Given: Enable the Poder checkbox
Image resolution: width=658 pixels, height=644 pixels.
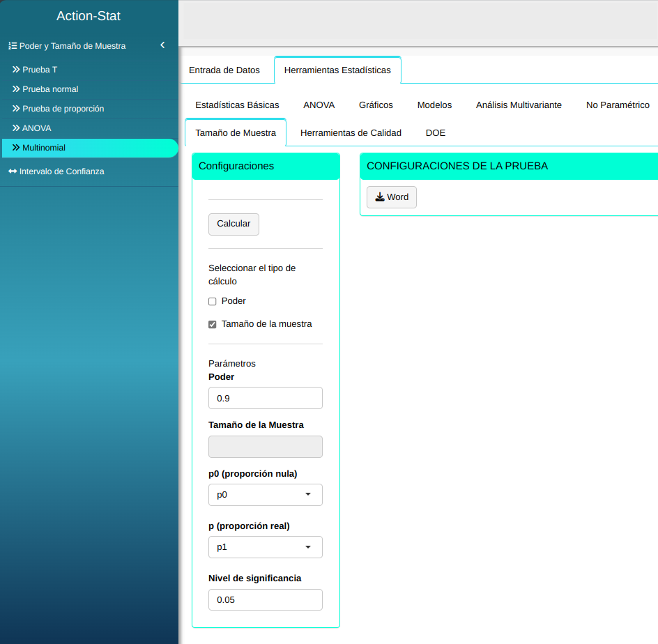Looking at the screenshot, I should pyautogui.click(x=213, y=302).
